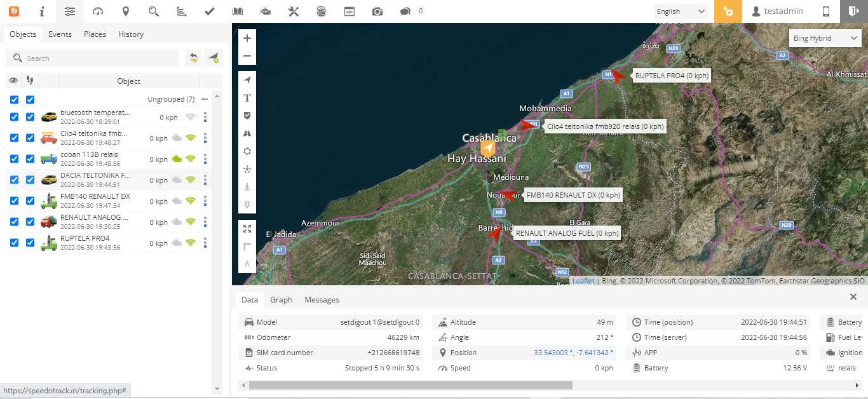The width and height of the screenshot is (868, 399).
Task: Open options menu for Clio4 teltonika object
Action: click(x=205, y=138)
